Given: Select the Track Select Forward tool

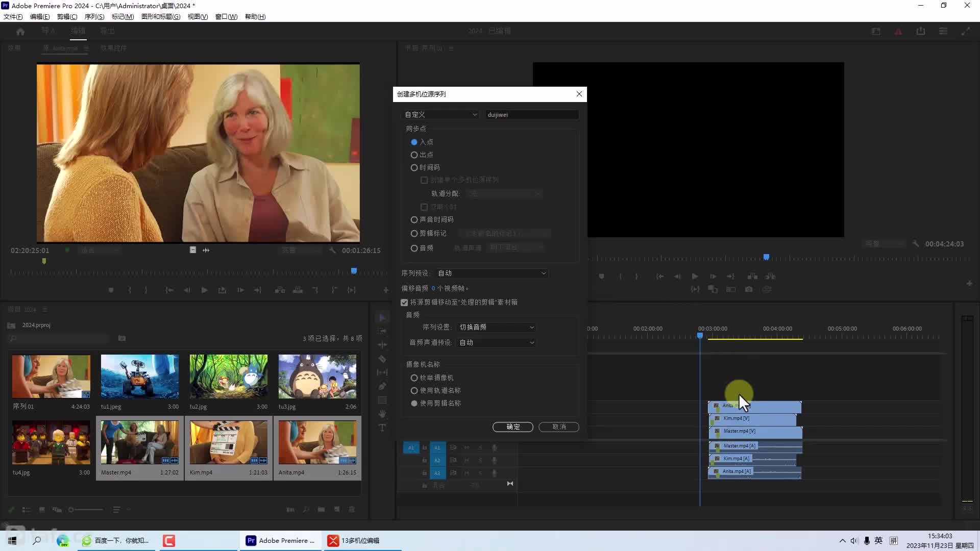Looking at the screenshot, I should (x=382, y=332).
